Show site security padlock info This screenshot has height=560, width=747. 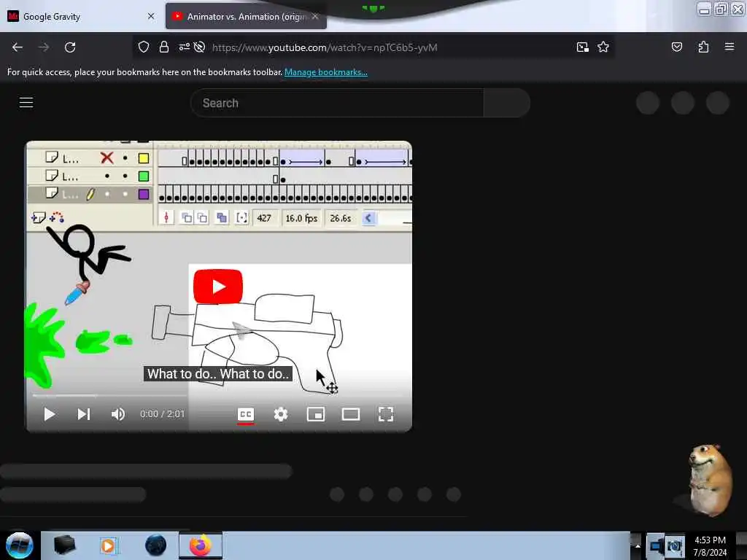point(164,47)
